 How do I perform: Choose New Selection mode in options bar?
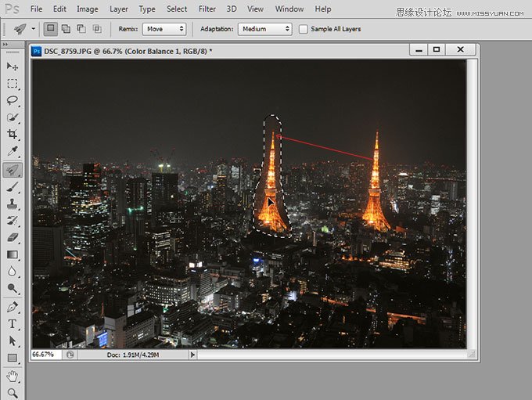(x=50, y=29)
